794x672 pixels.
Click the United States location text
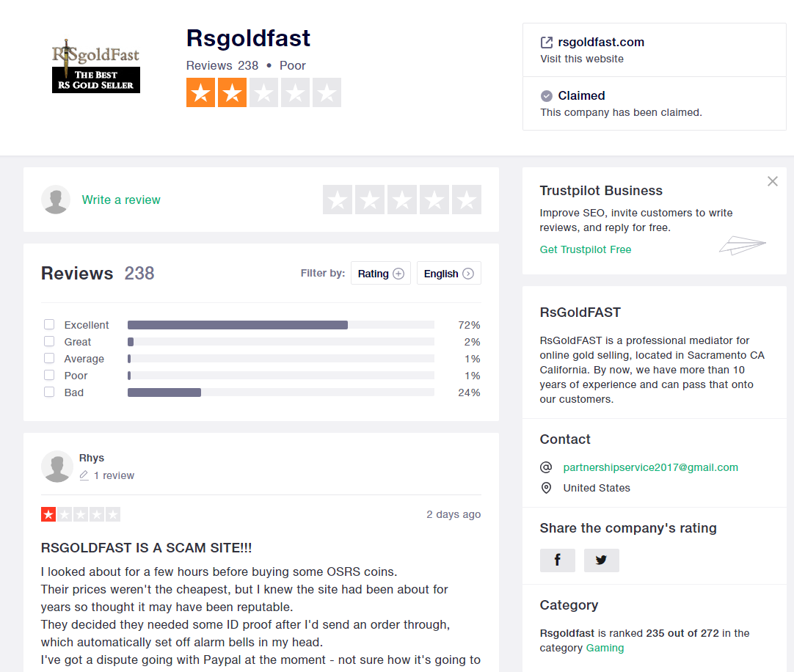[x=597, y=488]
